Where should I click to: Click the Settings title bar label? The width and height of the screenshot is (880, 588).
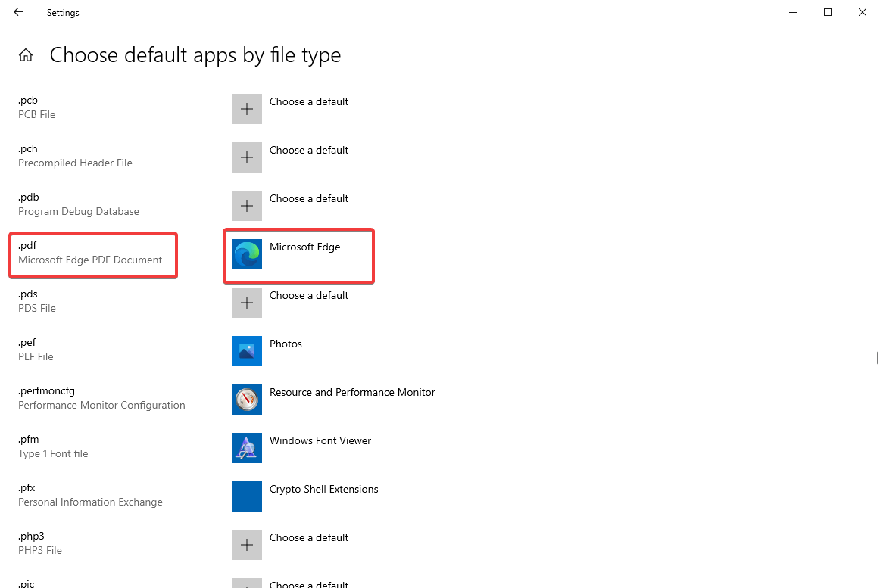(x=63, y=12)
